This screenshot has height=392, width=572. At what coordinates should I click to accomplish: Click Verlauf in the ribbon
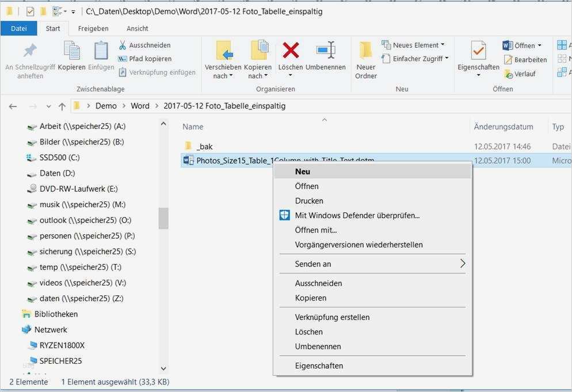click(x=520, y=74)
